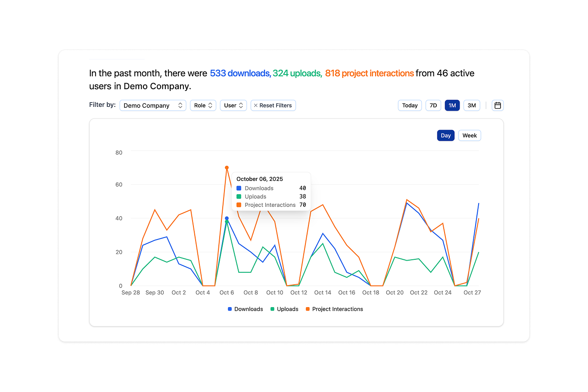Click the 533 downloads link
The height and width of the screenshot is (392, 588).
(x=240, y=73)
